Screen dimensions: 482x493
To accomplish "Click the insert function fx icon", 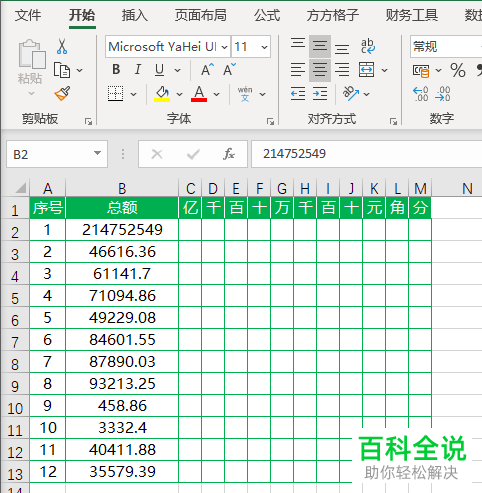I will point(229,154).
